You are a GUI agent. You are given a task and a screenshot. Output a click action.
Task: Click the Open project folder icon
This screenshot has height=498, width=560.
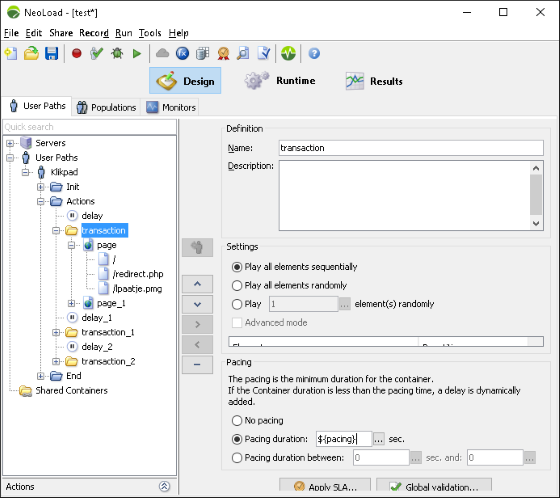pos(31,54)
